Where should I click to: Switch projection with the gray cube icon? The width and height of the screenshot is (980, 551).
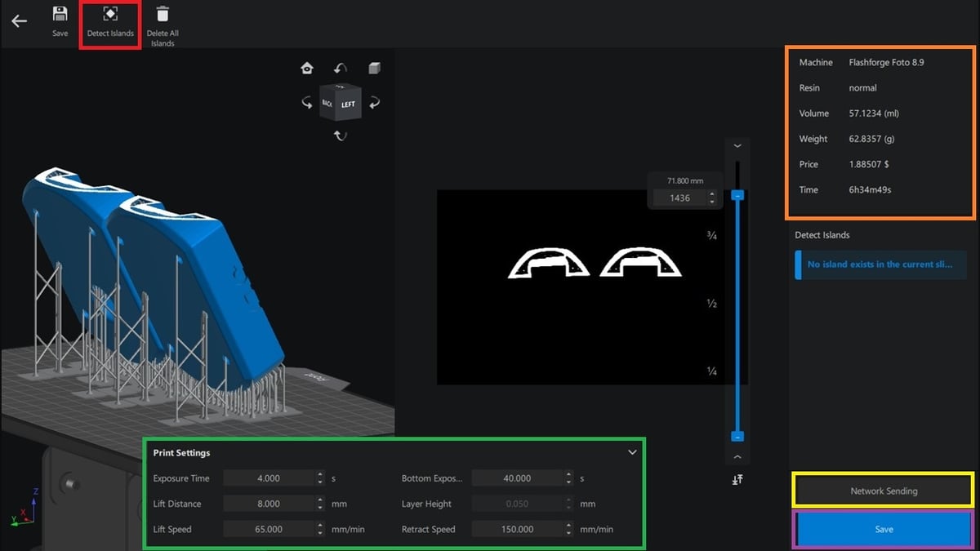[374, 69]
